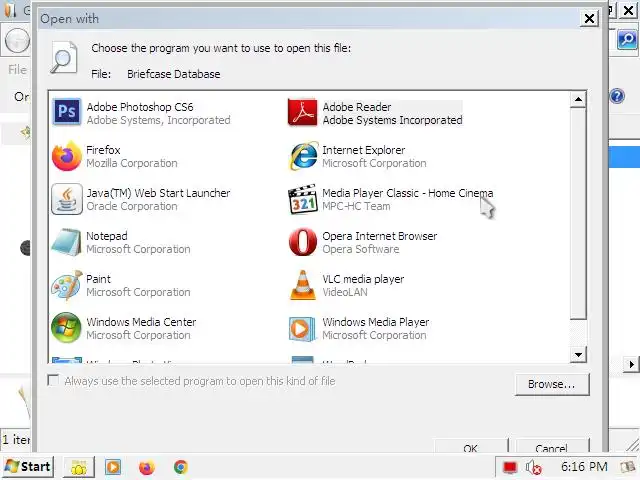Pick the Windows Media Center icon
640x480 pixels.
pos(66,328)
